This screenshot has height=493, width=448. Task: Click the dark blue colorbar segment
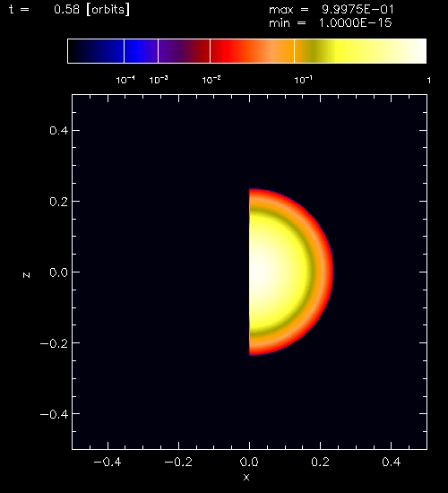pyautogui.click(x=96, y=51)
